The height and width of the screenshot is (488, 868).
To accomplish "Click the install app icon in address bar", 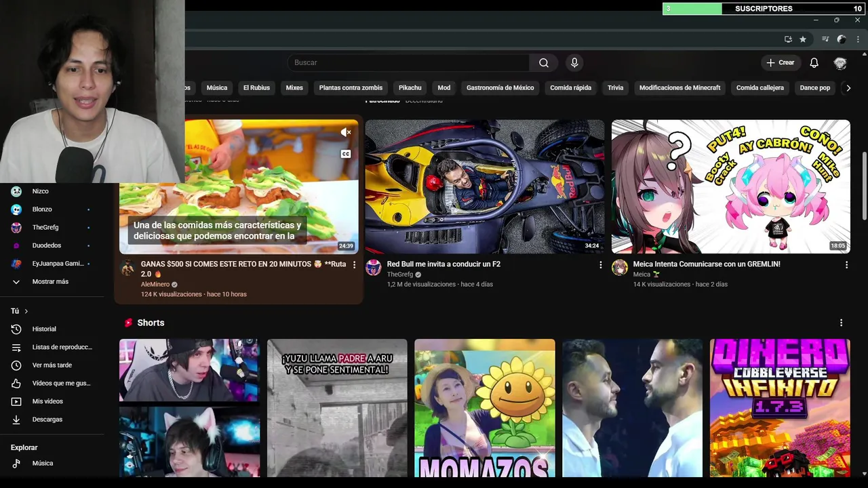I will [x=788, y=39].
